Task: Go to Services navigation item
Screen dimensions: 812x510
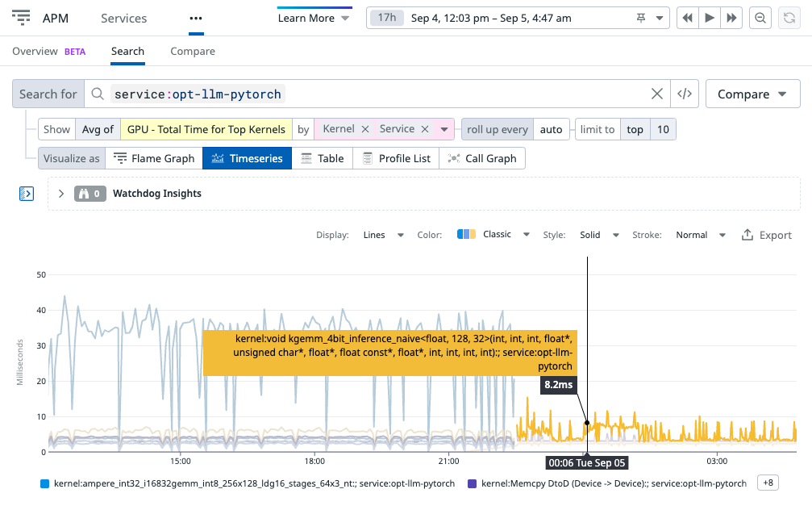Action: click(x=123, y=18)
